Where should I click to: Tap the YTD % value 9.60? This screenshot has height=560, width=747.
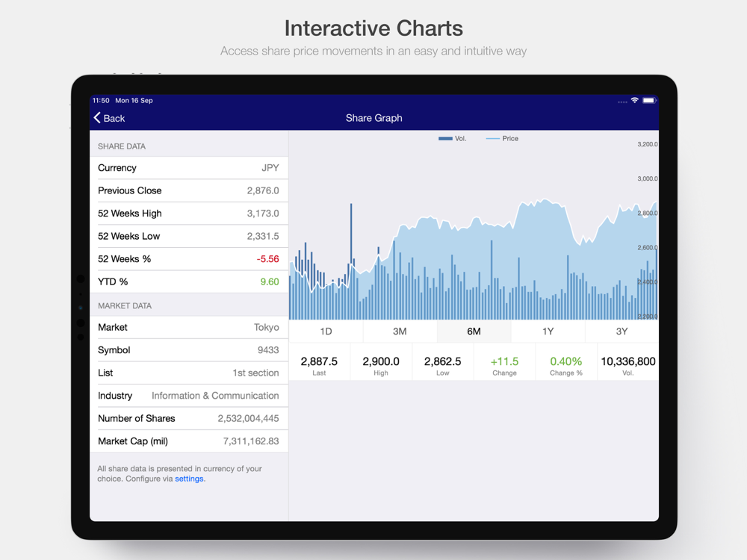pyautogui.click(x=270, y=282)
